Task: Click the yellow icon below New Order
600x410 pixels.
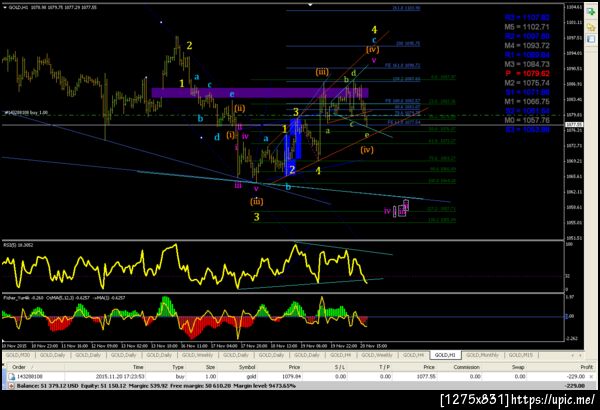Action: (591, 27)
